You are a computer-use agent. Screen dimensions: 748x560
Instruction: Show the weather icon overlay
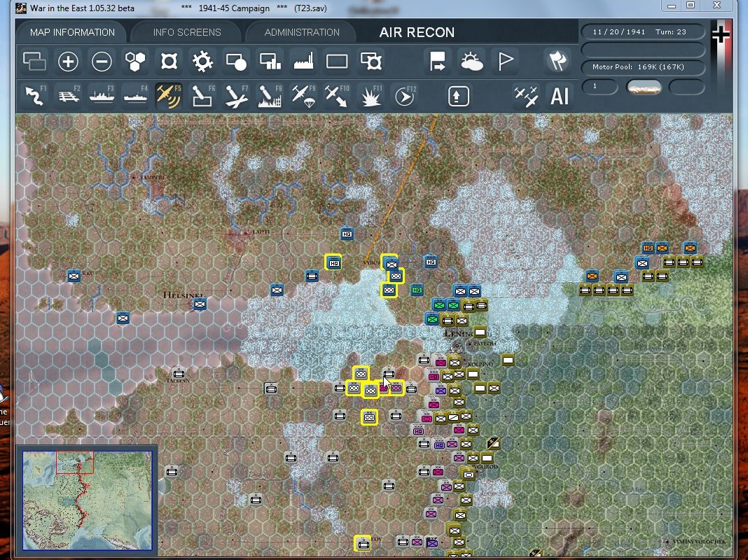click(471, 62)
